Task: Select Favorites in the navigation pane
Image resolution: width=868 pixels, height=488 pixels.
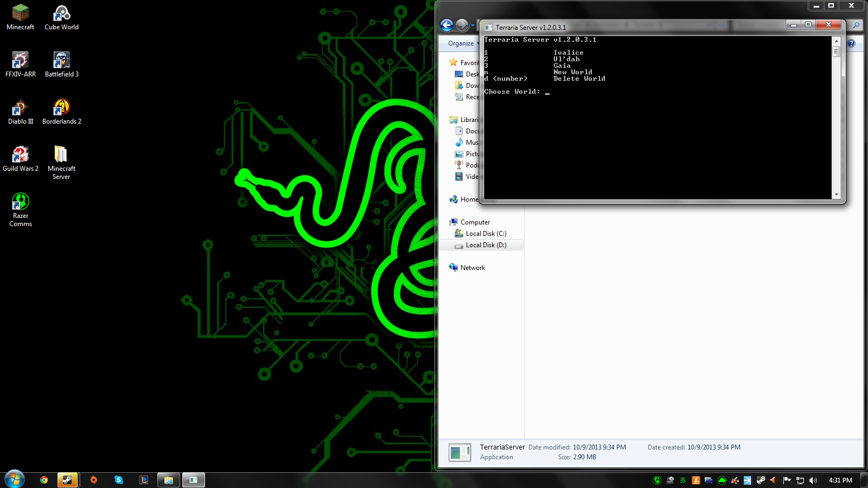Action: (464, 63)
